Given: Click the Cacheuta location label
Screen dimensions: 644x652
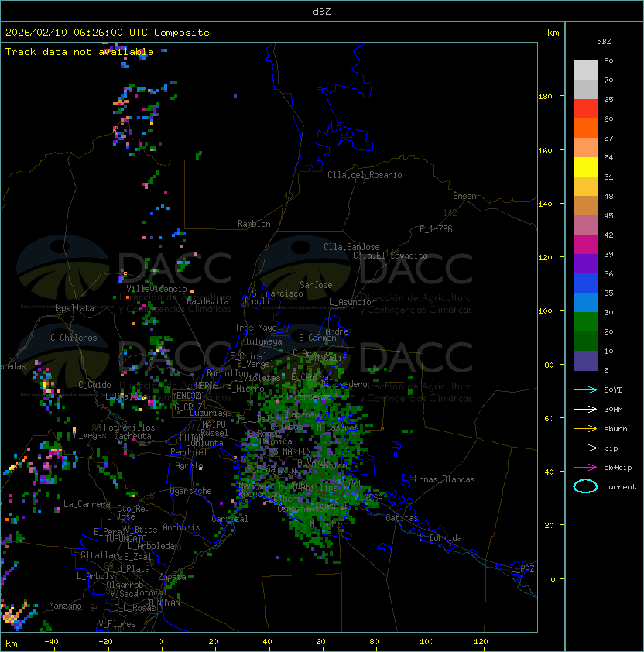Looking at the screenshot, I should [132, 436].
